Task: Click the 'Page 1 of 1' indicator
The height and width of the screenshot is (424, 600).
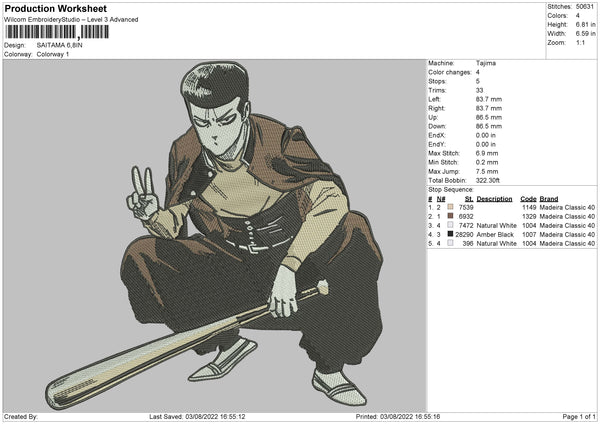Action: coord(579,416)
